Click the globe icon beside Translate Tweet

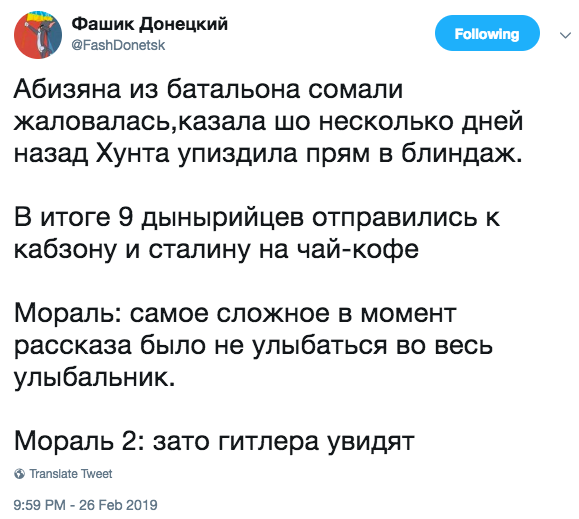pos(20,474)
